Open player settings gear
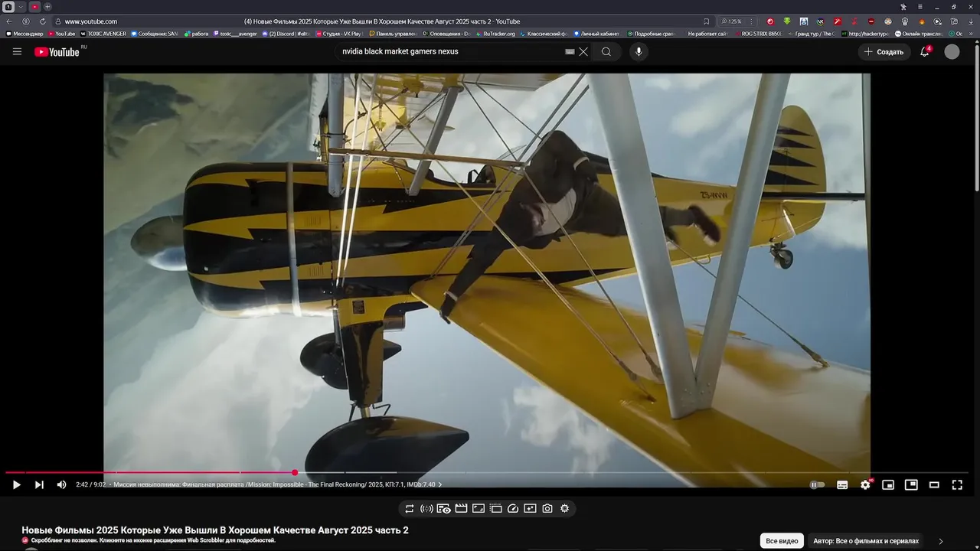980x551 pixels. point(865,484)
